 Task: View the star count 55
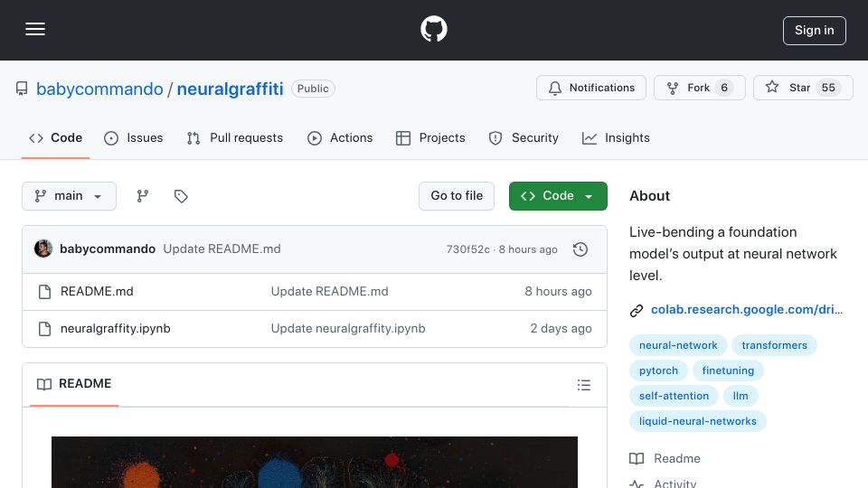click(x=828, y=88)
